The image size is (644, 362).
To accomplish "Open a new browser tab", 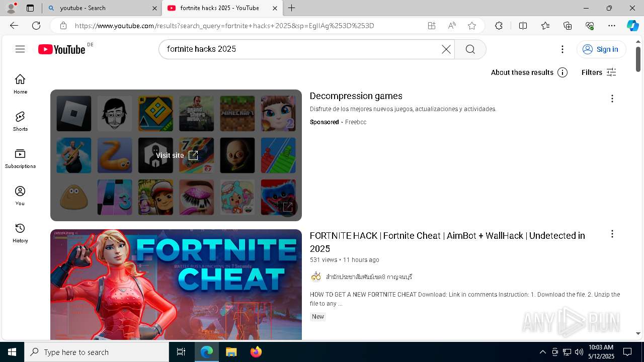I will pos(292,8).
